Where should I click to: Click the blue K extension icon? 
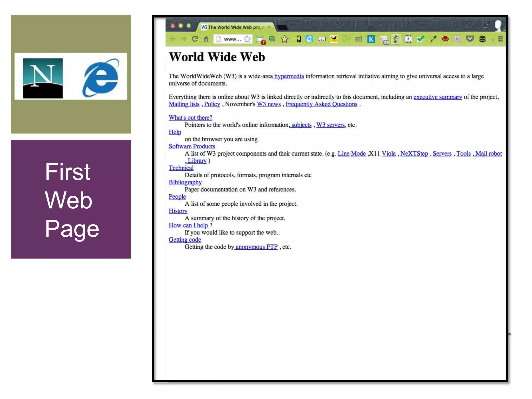coord(371,39)
